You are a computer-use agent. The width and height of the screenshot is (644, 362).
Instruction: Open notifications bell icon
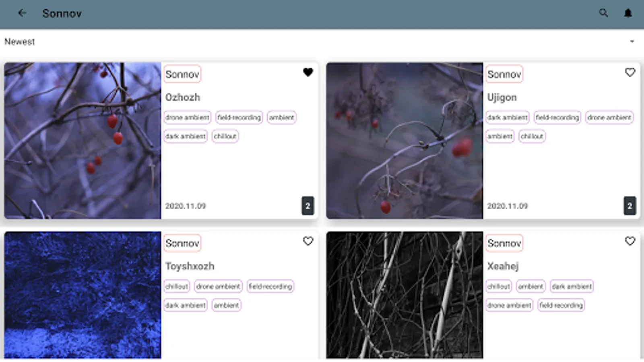coord(628,13)
